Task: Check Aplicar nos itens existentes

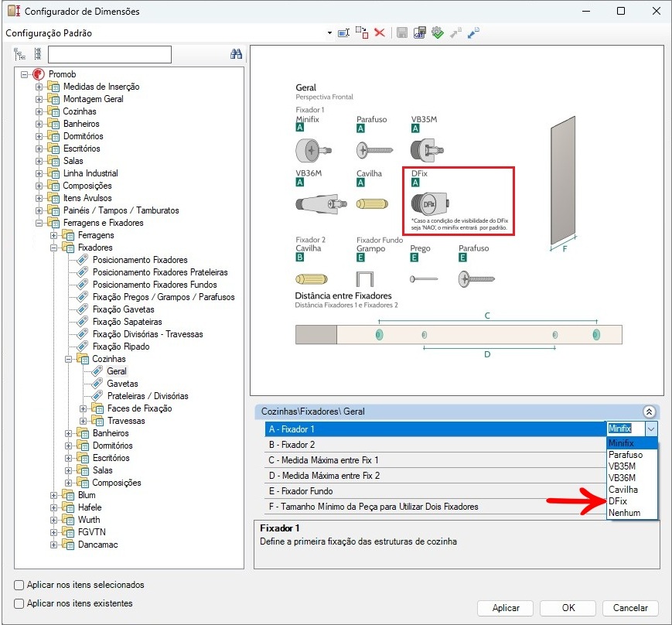Action: [19, 603]
